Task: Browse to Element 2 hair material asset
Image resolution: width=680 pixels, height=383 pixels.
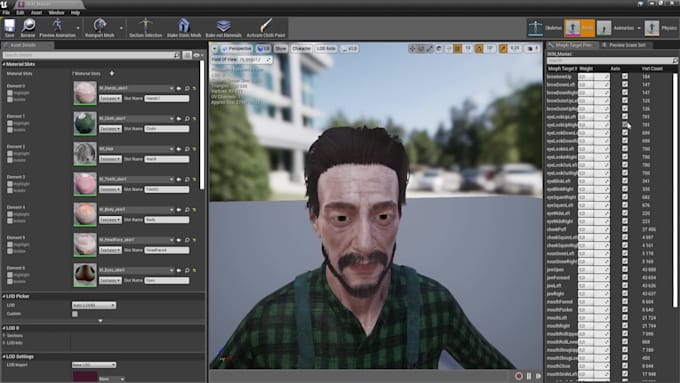Action: tap(187, 149)
